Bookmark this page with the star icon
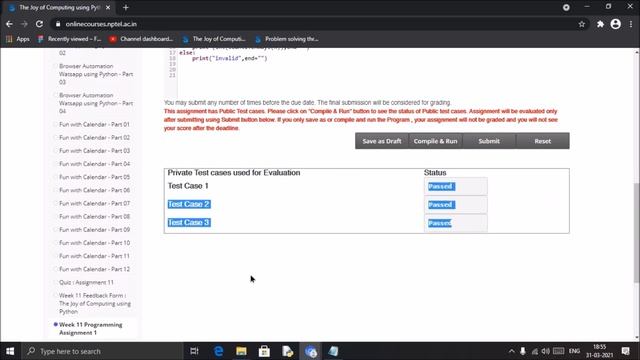The width and height of the screenshot is (640, 360). pos(582,24)
